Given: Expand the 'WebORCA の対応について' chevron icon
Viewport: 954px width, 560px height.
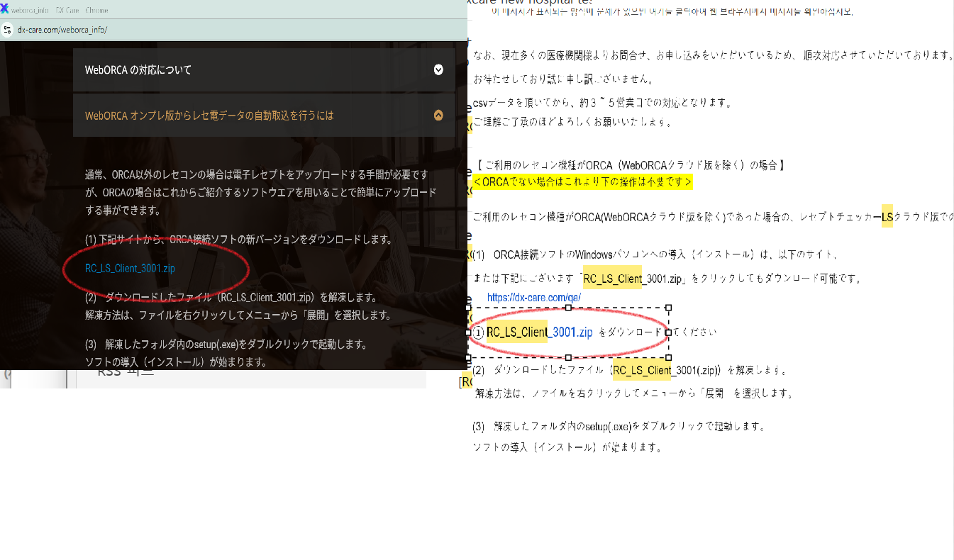Looking at the screenshot, I should pos(438,69).
